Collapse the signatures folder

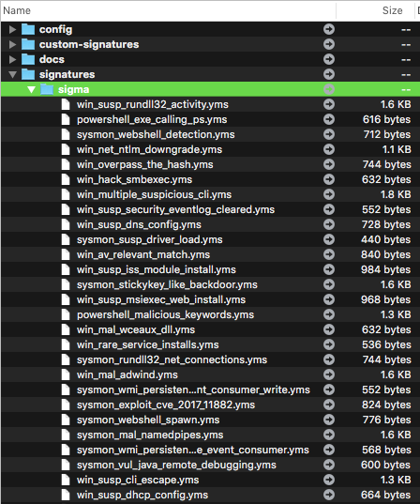click(x=12, y=74)
